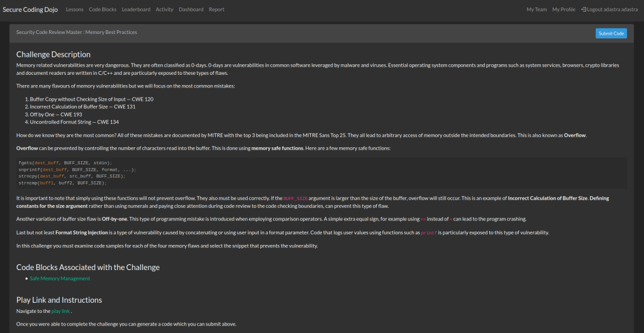Follow the play link
Image resolution: width=644 pixels, height=333 pixels.
(60, 311)
